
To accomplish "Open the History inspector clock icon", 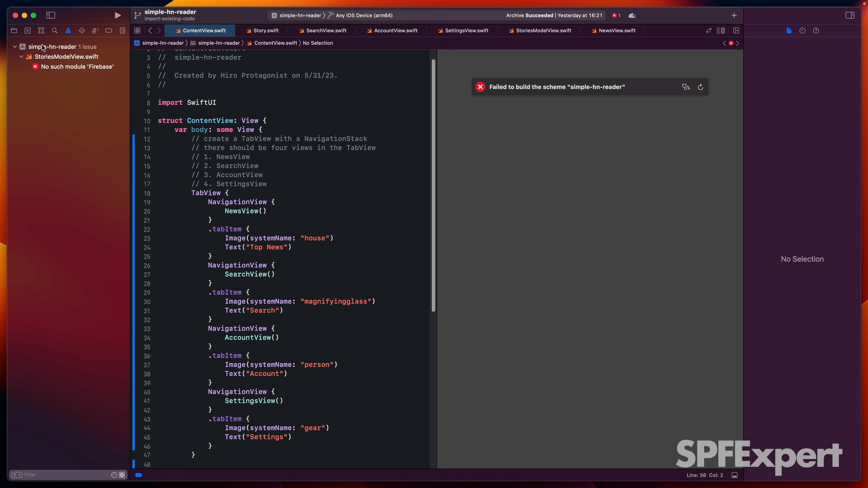I will (x=802, y=31).
